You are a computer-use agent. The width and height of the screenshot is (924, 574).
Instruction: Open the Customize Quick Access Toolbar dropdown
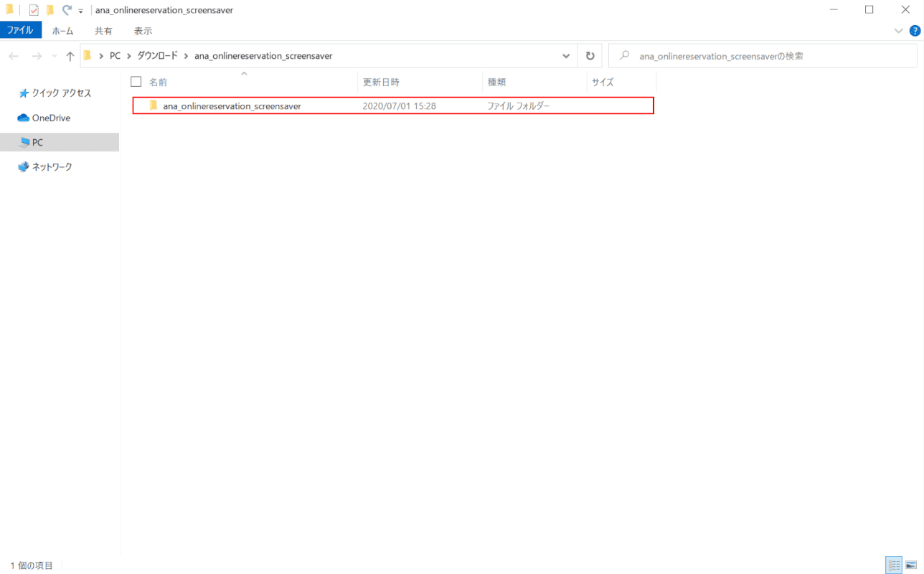[x=80, y=11]
